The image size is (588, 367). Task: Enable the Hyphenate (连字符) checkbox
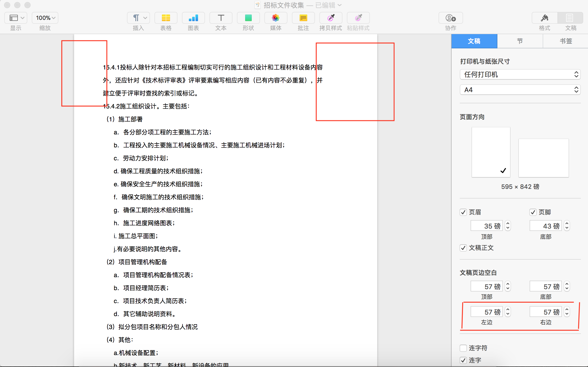(463, 348)
